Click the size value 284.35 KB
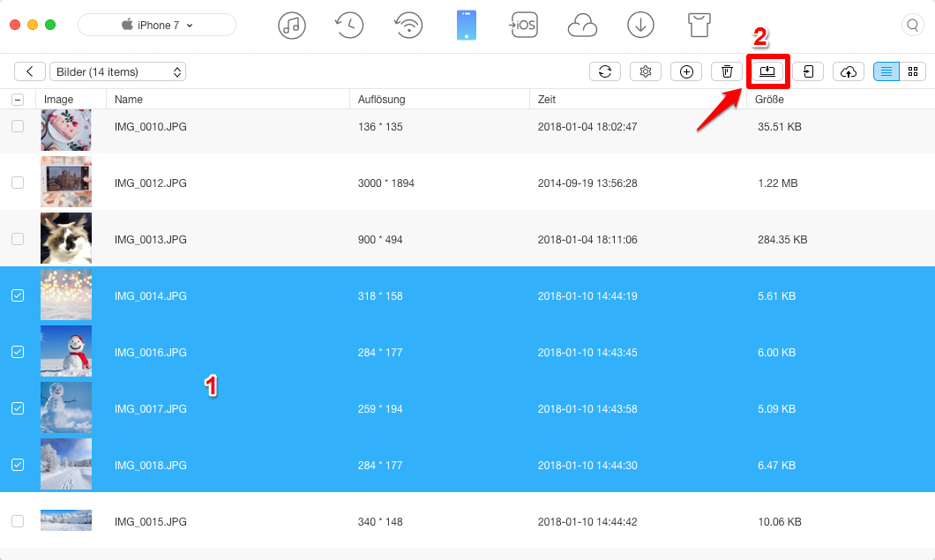The image size is (935, 560). 782,240
